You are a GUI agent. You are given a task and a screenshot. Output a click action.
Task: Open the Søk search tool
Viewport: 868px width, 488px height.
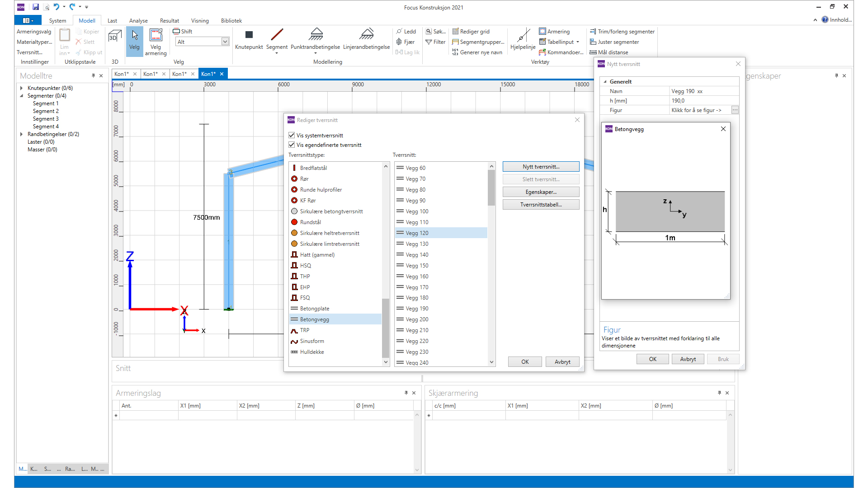(435, 32)
